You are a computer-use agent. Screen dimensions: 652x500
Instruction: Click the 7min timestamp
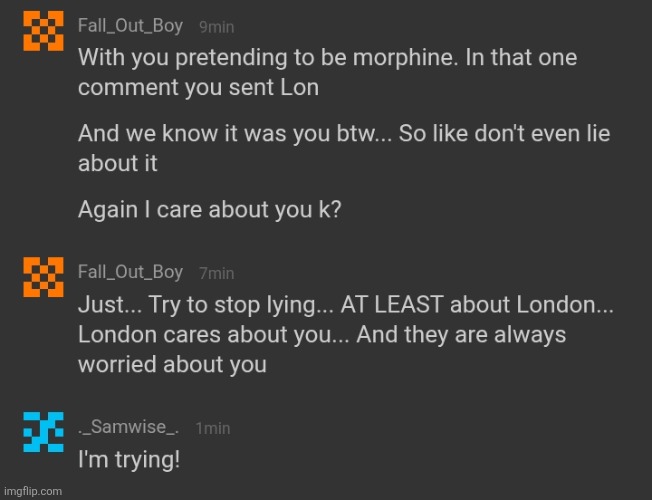click(216, 273)
